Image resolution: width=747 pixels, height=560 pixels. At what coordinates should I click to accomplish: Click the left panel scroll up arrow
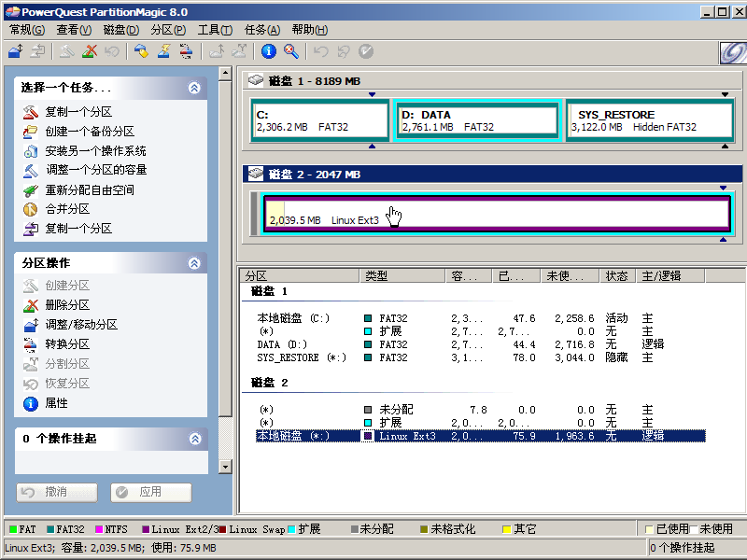225,74
